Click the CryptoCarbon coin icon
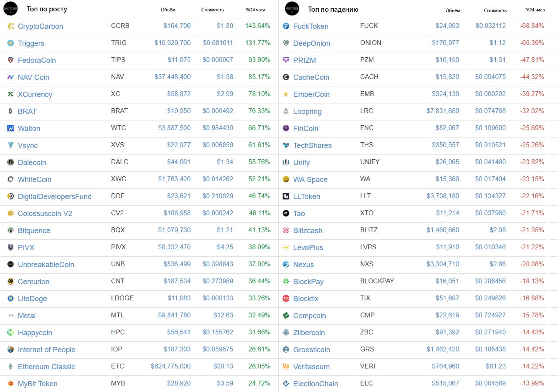 10,26
